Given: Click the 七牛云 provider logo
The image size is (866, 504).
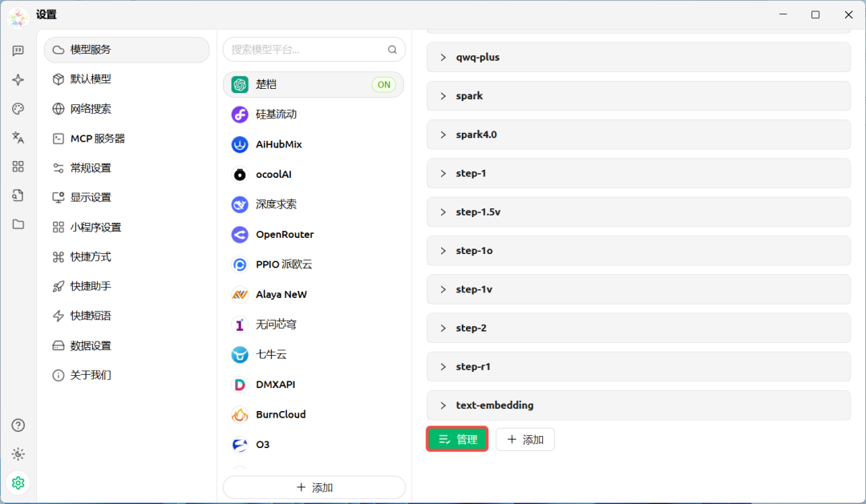Looking at the screenshot, I should (x=240, y=354).
